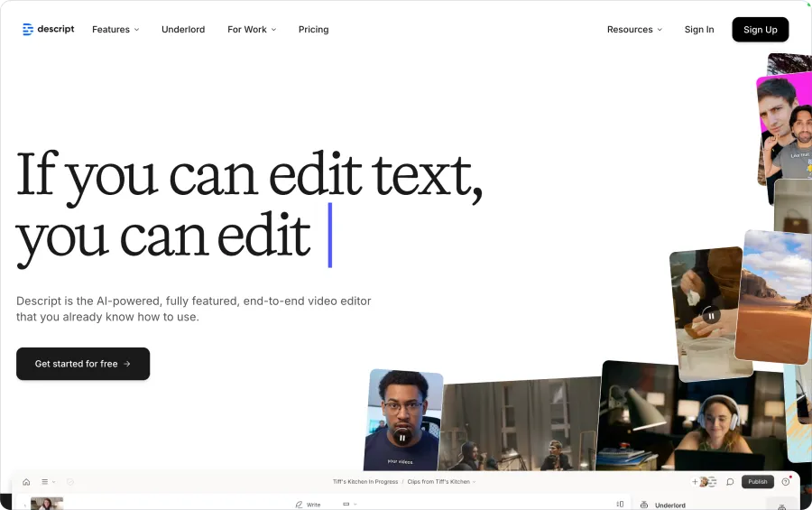
Task: Open the Pricing page
Action: pyautogui.click(x=313, y=30)
